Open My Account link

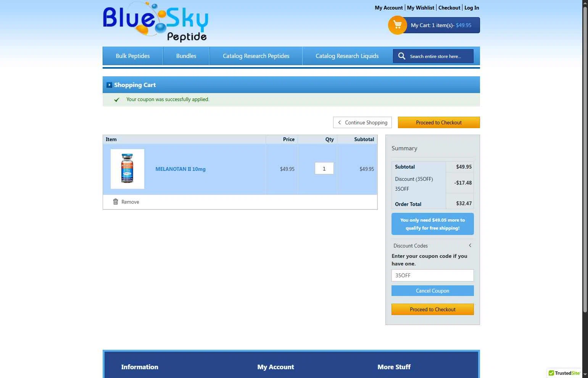pyautogui.click(x=388, y=8)
